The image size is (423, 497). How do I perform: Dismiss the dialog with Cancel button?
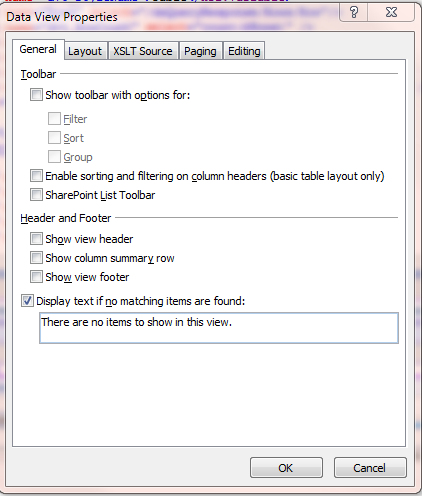(x=370, y=468)
